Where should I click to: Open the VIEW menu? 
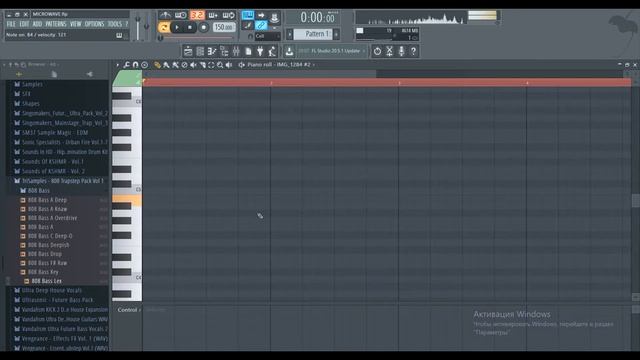76,24
